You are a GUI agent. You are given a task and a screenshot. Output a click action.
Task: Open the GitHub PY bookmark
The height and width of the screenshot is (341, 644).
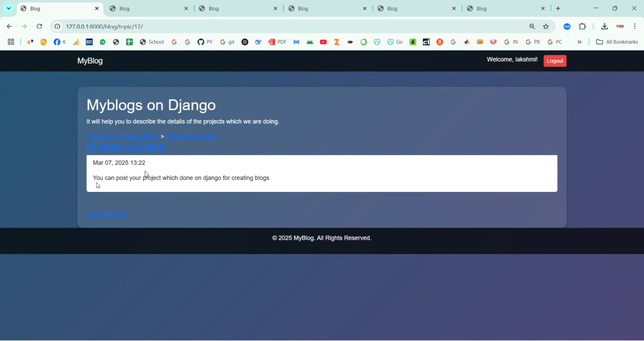[x=205, y=42]
